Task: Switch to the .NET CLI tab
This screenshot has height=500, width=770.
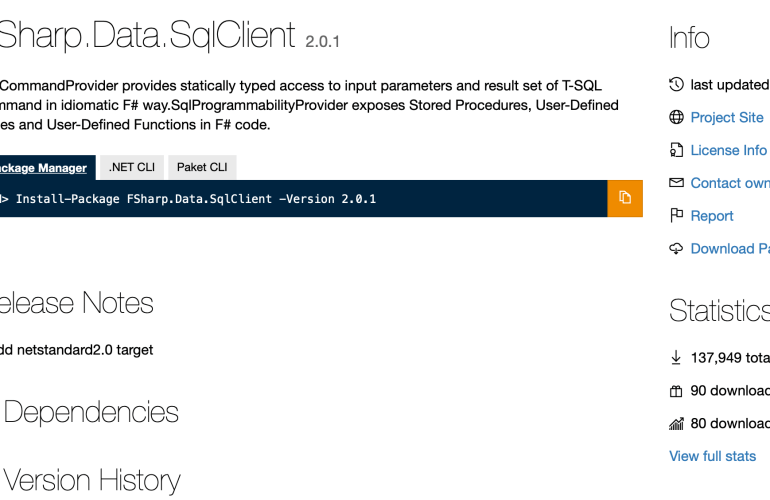Action: 131,168
